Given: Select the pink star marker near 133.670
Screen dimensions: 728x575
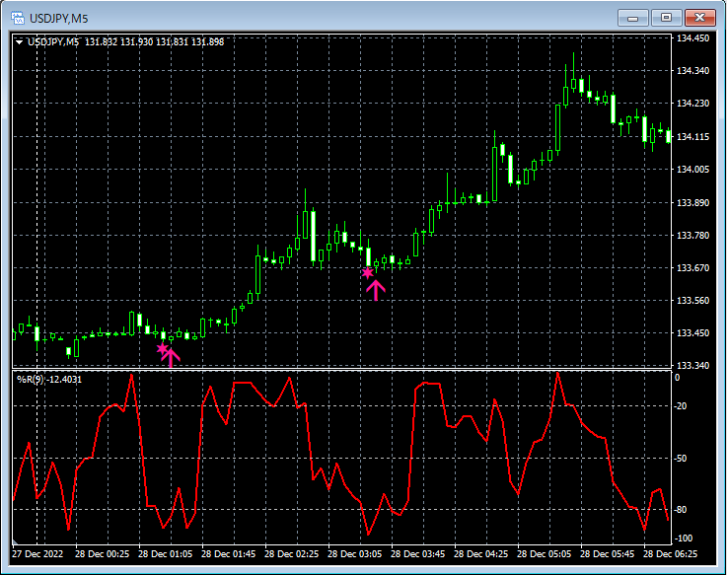Looking at the screenshot, I should click(367, 273).
